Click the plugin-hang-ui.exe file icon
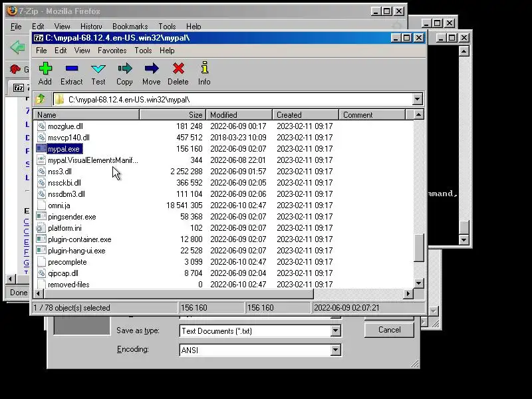 (41, 251)
